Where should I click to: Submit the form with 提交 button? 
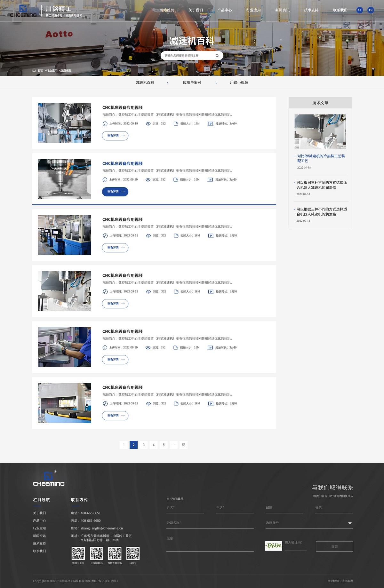[x=334, y=546]
